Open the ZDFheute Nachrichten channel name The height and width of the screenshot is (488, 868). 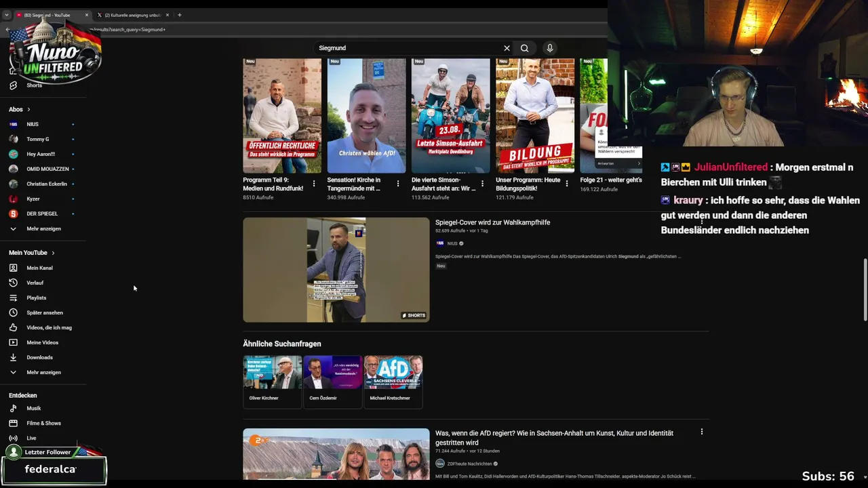pos(469,464)
